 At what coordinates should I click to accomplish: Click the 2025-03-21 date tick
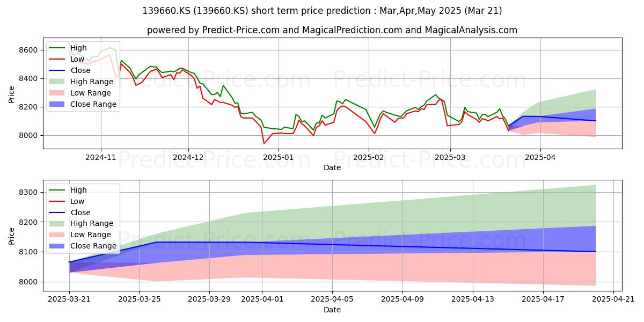coord(69,299)
